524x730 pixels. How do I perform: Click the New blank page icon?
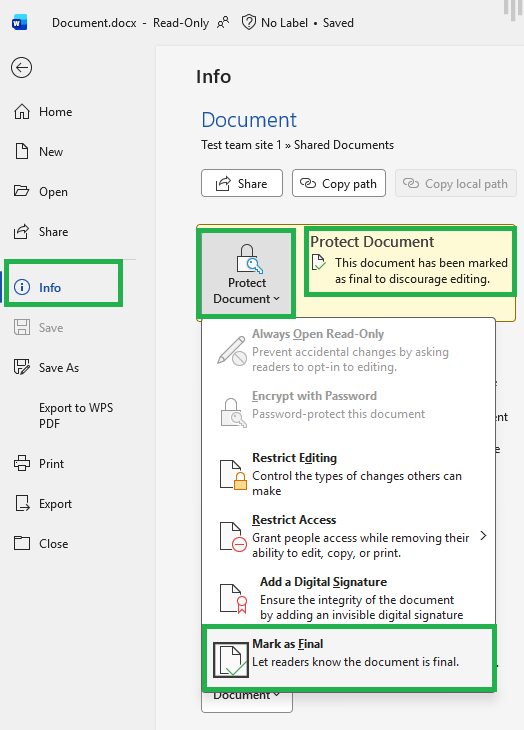click(x=21, y=152)
